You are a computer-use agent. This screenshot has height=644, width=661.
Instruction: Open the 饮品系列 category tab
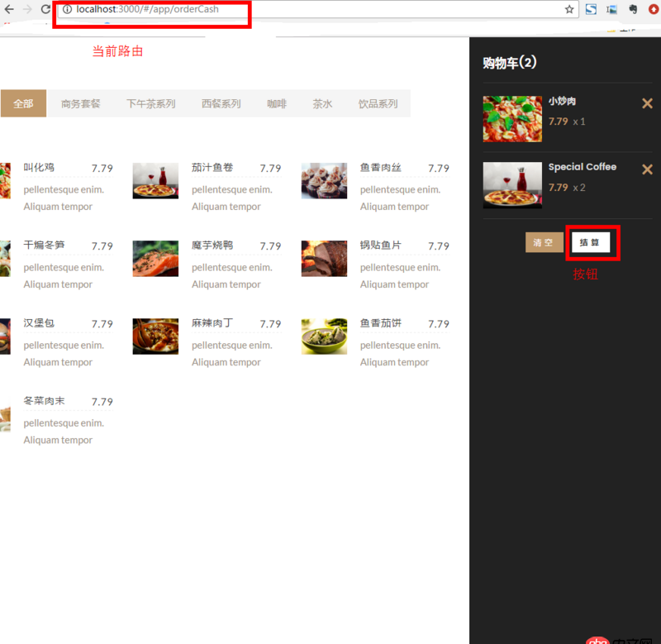coord(378,103)
